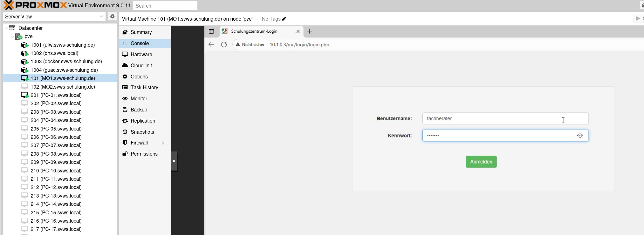Select 215 (PC-15.svws.local) in tree

(60, 212)
